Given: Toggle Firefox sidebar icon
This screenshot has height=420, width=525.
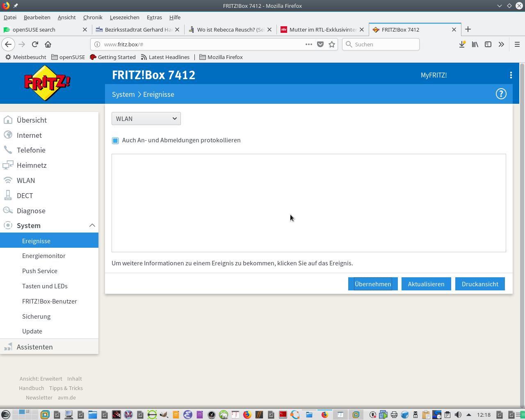Looking at the screenshot, I should coord(488,44).
